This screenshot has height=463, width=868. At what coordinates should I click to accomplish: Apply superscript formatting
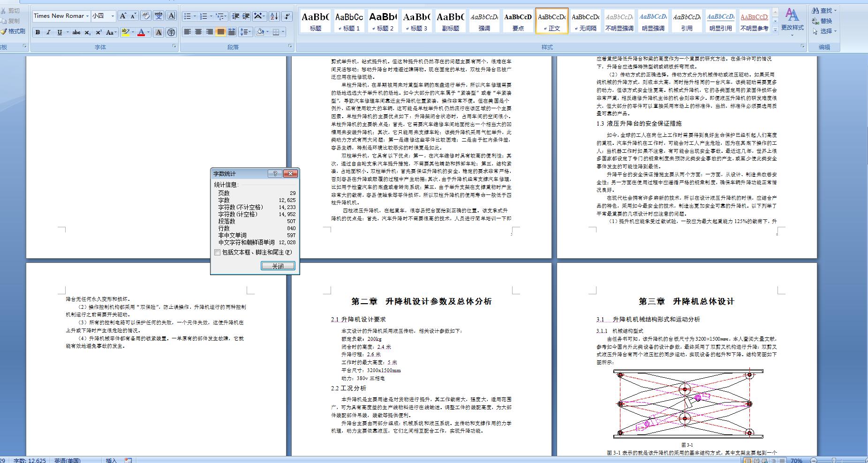coord(98,32)
